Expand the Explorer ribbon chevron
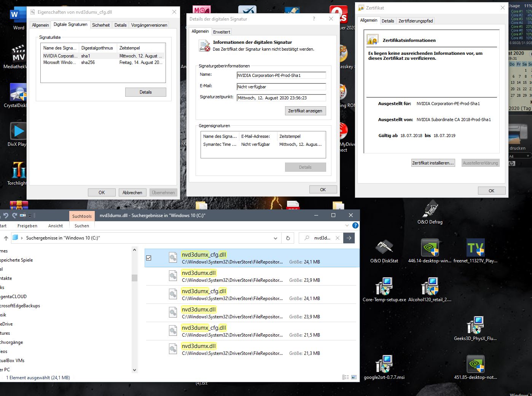532x396 pixels. pos(347,225)
